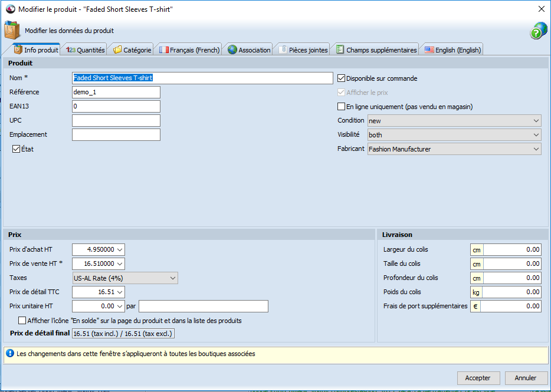This screenshot has height=392, width=551.
Task: Click the application logo in title bar
Action: point(11,9)
